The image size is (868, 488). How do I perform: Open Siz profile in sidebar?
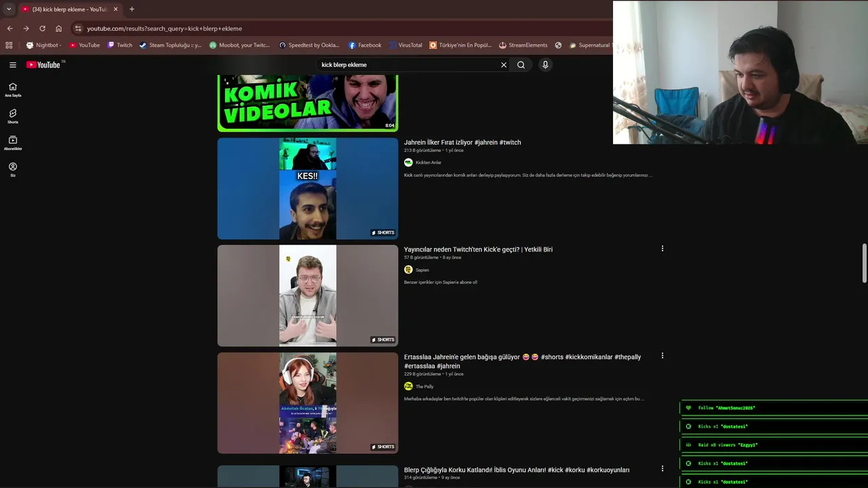click(x=13, y=169)
